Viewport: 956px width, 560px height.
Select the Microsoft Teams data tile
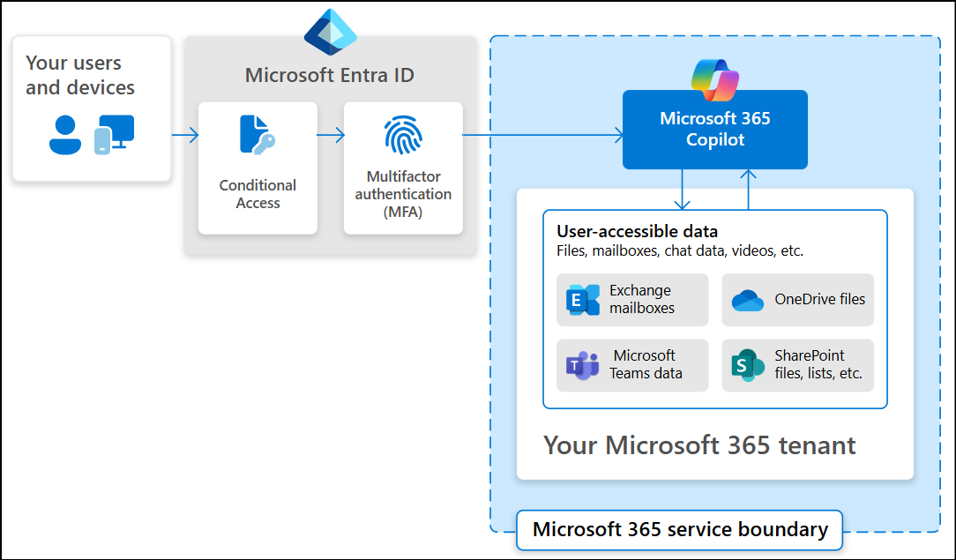631,365
